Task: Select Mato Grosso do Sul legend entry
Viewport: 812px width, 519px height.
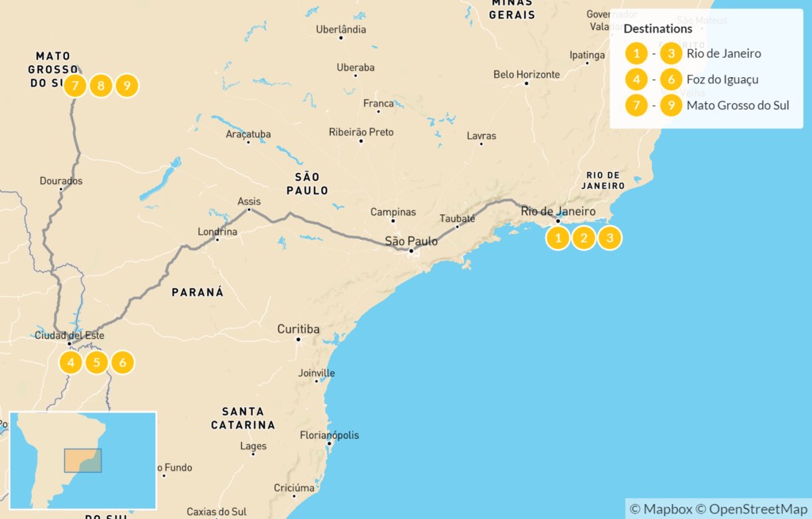Action: tap(738, 106)
